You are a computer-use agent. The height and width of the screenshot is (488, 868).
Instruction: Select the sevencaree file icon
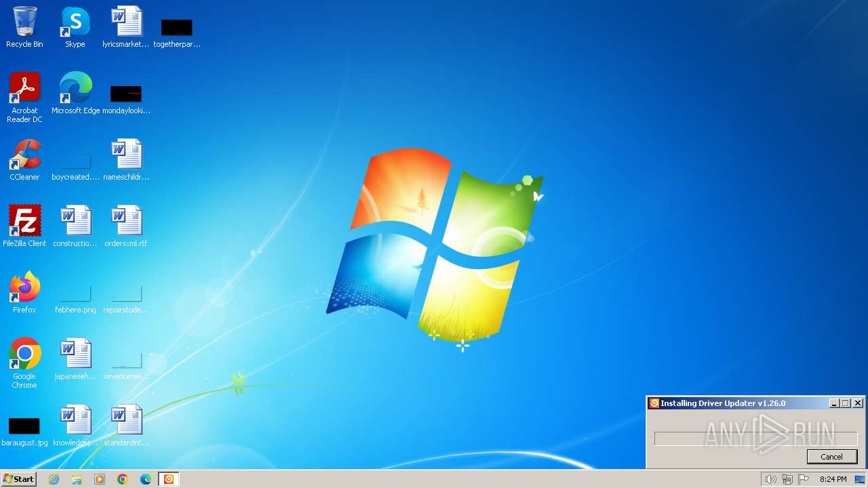pos(126,366)
